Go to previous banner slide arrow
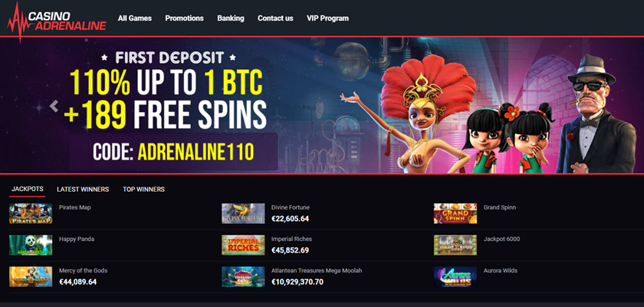644x307 pixels. [x=54, y=106]
